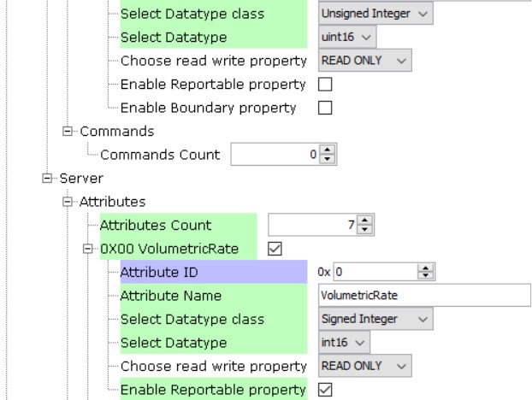Collapse the 0X00 VolumetricRate node
Screen dimensions: 532x400
pyautogui.click(x=88, y=249)
